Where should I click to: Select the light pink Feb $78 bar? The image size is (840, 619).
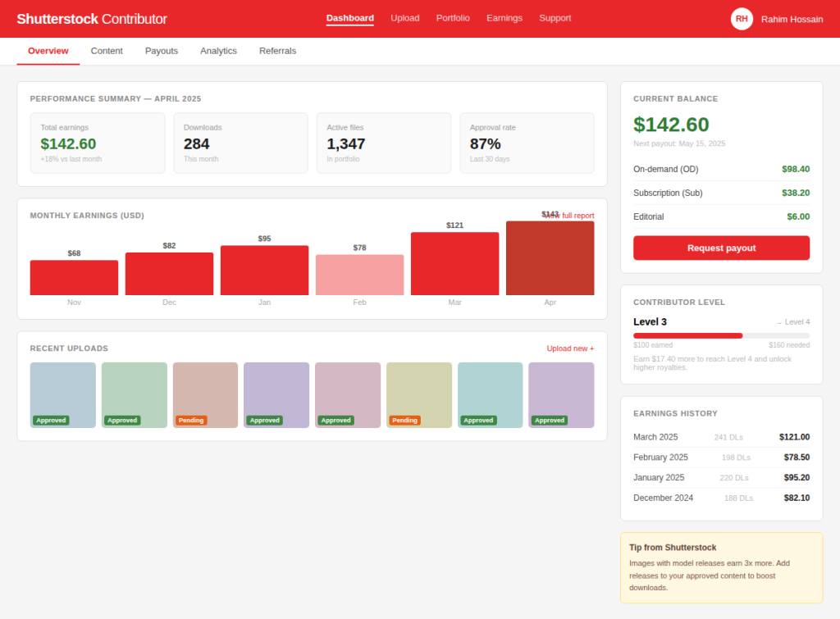click(x=359, y=275)
